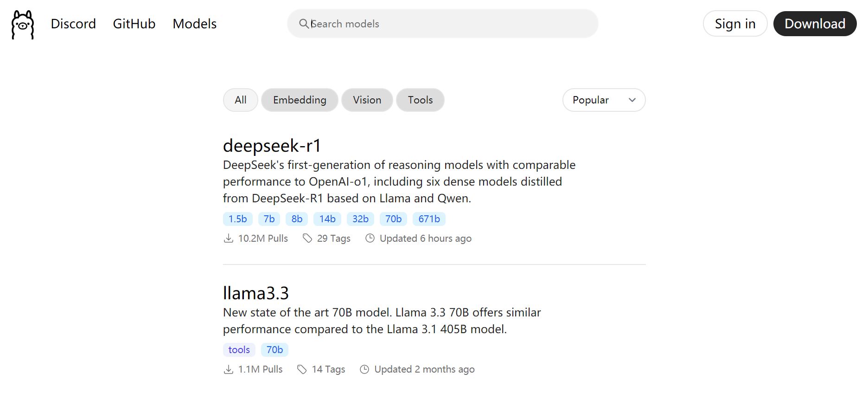
Task: Click the deepseek-r1 tags icon
Action: [x=307, y=238]
